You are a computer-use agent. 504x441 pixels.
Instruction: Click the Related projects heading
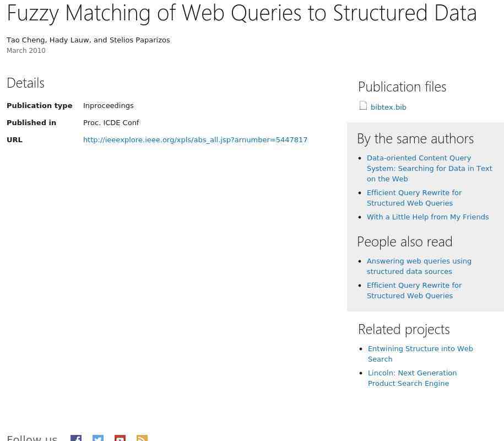[x=404, y=329]
